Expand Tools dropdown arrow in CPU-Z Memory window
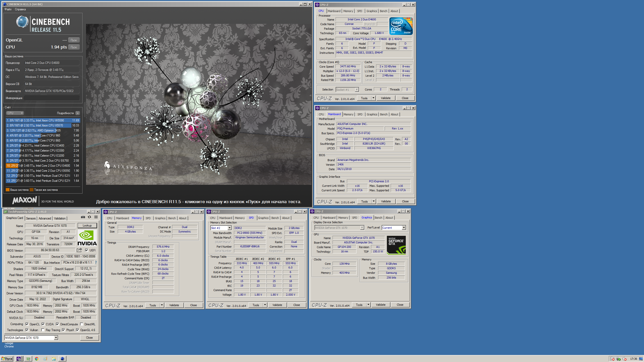Viewport: 644px width, 362px height. (x=162, y=305)
